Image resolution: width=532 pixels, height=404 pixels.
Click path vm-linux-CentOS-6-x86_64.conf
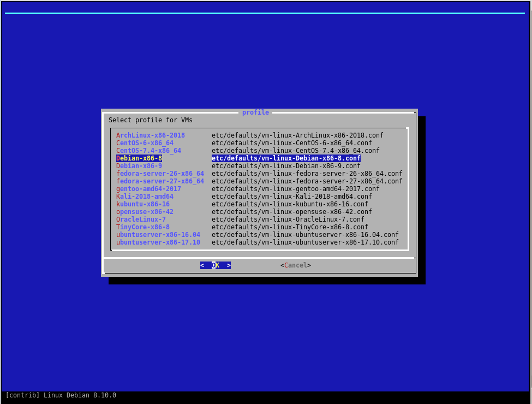tap(292, 143)
